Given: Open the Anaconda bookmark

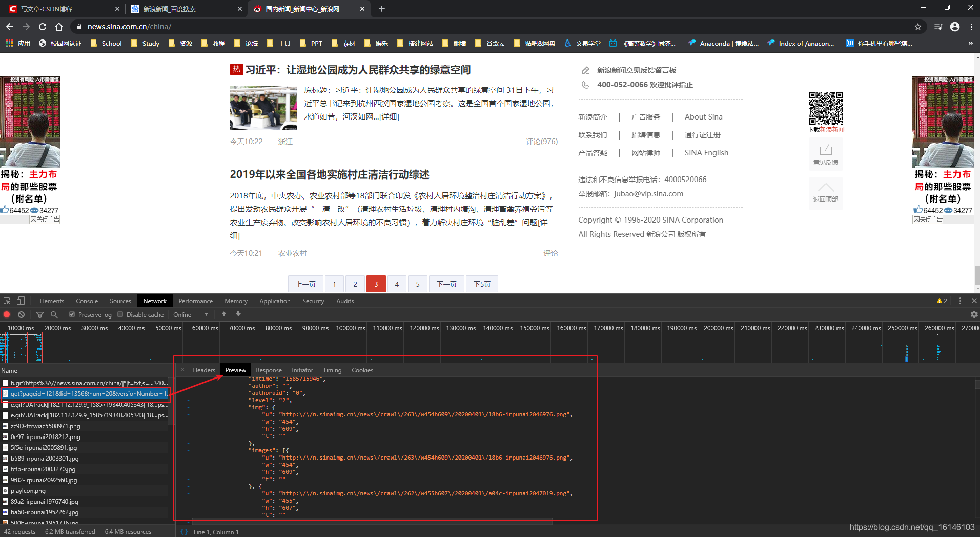Looking at the screenshot, I should (x=723, y=44).
